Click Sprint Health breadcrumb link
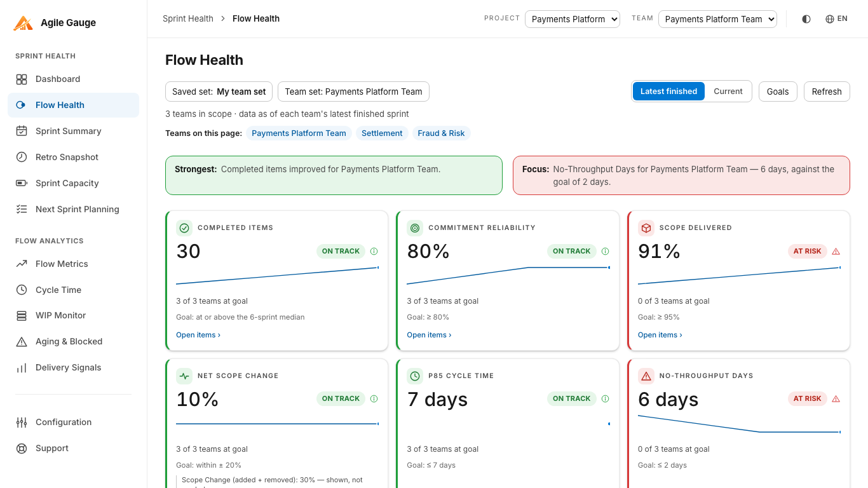This screenshot has width=868, height=488. click(188, 19)
